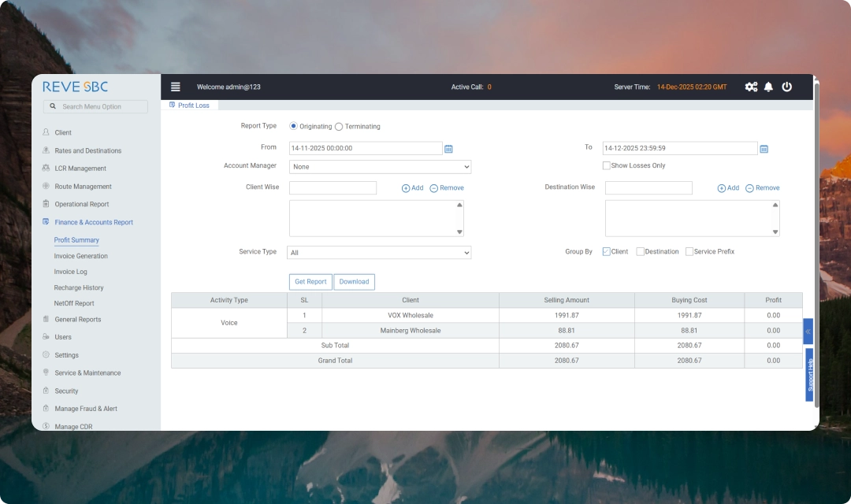Screen dimensions: 851x504
Task: Open the From date calendar picker
Action: pos(448,149)
